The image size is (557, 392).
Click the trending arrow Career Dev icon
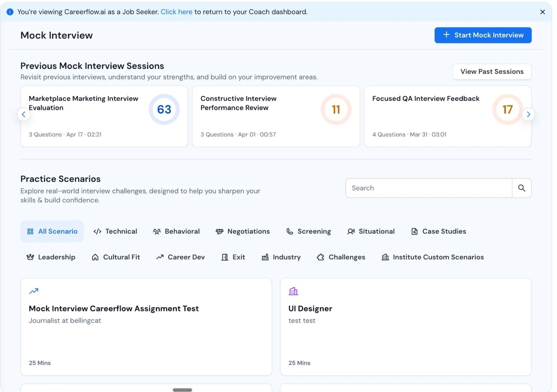click(x=160, y=257)
